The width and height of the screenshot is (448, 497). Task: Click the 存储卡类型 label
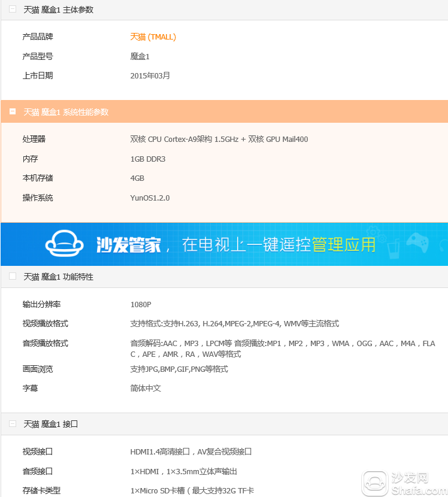(41, 490)
